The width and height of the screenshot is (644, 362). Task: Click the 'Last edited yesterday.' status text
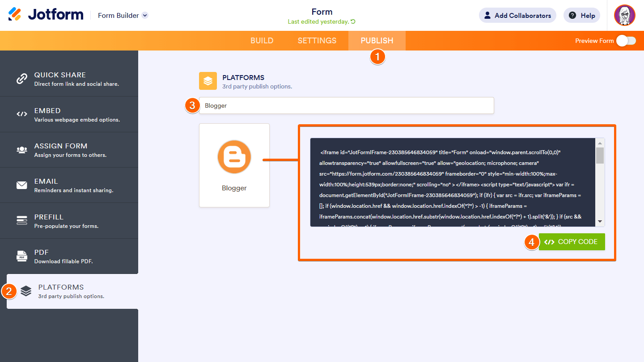(318, 21)
